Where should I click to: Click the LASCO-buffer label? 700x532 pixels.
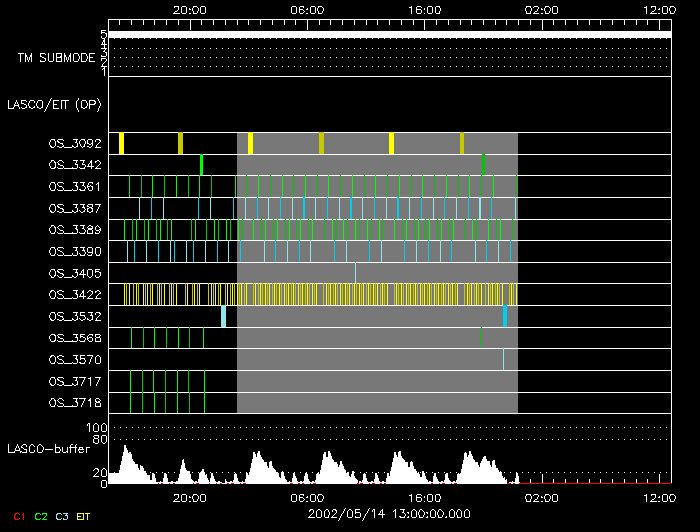click(49, 449)
